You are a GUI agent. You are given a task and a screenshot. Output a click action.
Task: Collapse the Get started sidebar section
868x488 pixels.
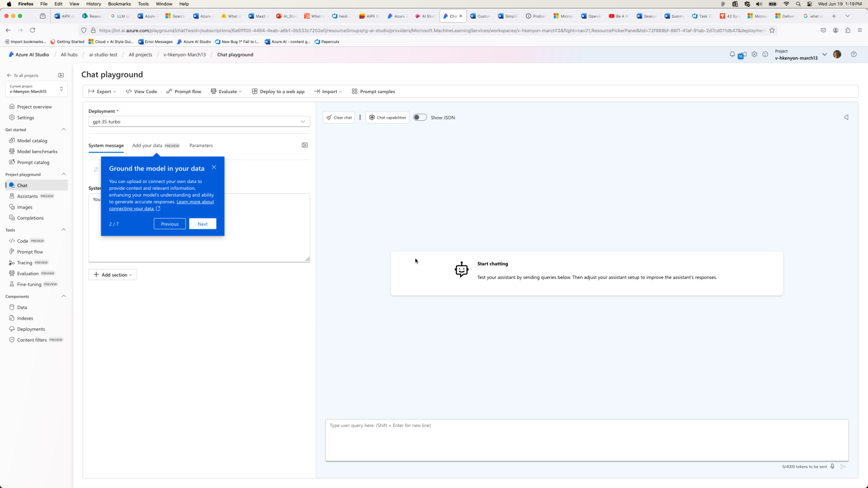(x=63, y=129)
